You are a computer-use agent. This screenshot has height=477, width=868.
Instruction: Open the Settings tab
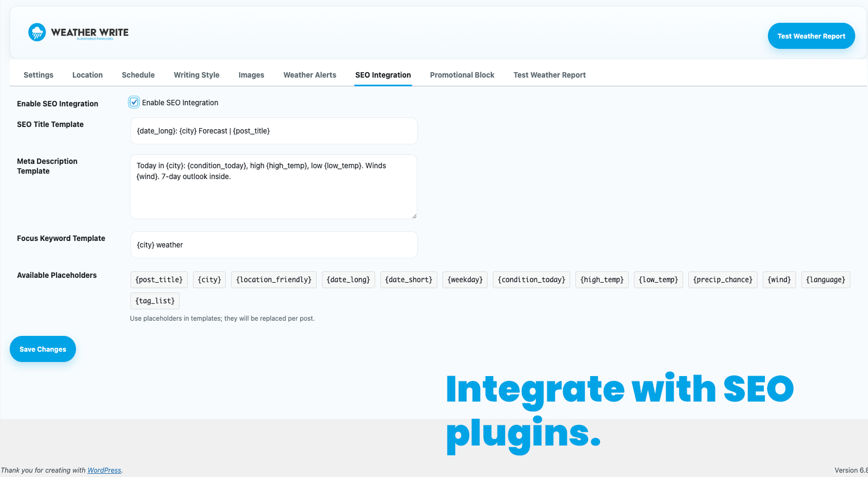39,75
